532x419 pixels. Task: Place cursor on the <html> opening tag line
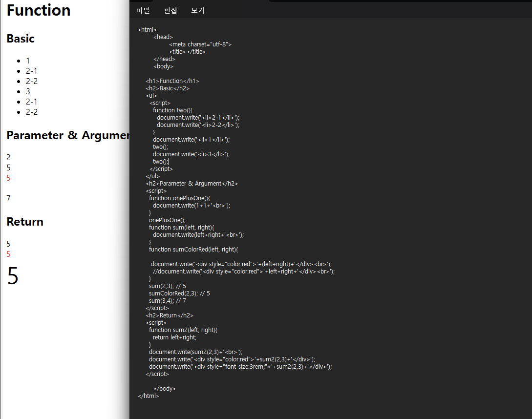[147, 29]
